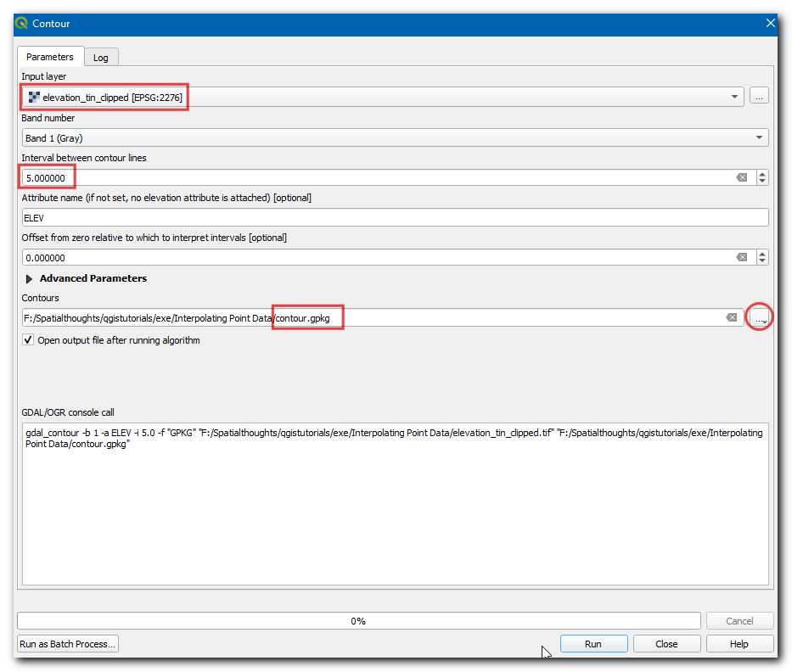Image resolution: width=792 pixels, height=672 pixels.
Task: Click the QGIS logo in title bar
Action: point(21,24)
